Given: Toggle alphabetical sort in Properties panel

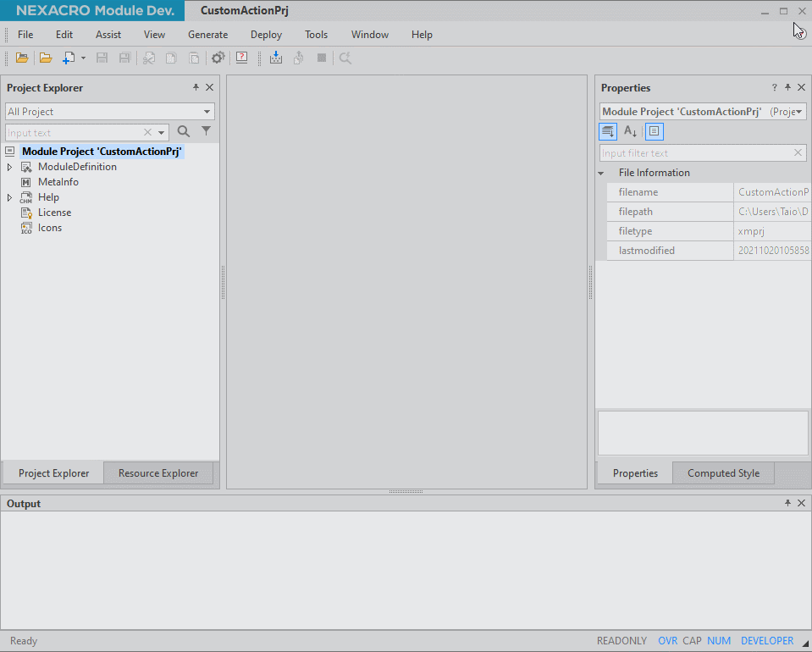Looking at the screenshot, I should pos(631,131).
